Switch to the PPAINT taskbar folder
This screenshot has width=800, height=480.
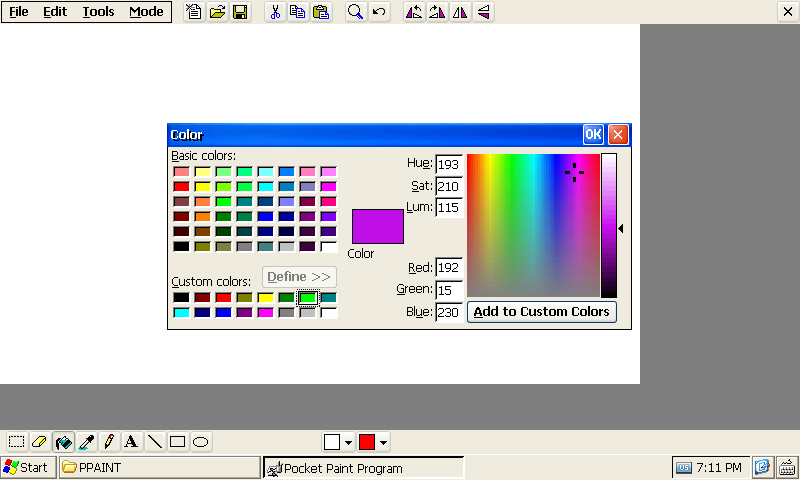coord(160,467)
